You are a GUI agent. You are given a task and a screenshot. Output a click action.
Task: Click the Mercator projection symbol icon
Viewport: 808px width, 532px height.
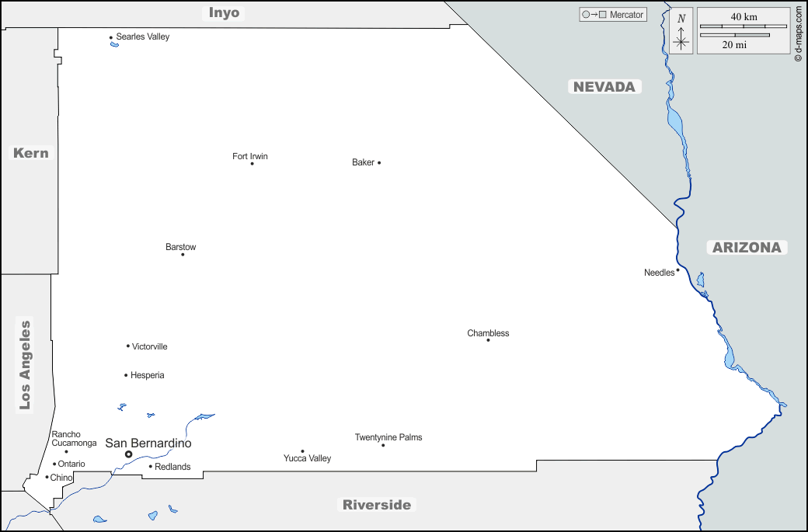click(x=594, y=15)
